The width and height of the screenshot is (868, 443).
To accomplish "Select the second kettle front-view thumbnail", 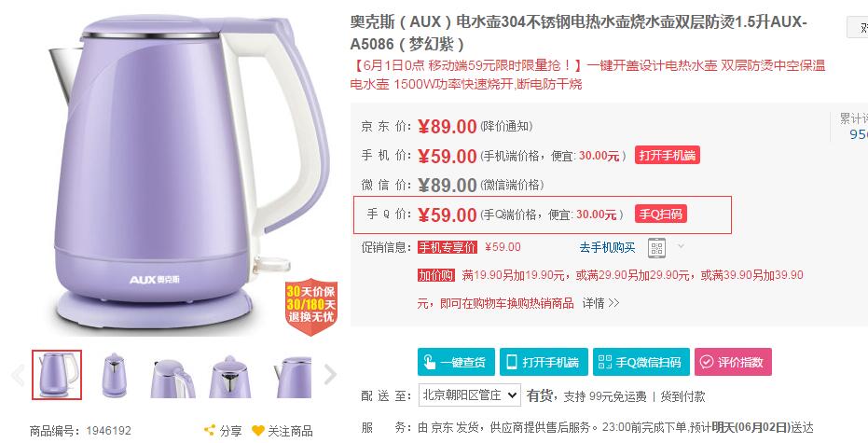I will 114,375.
